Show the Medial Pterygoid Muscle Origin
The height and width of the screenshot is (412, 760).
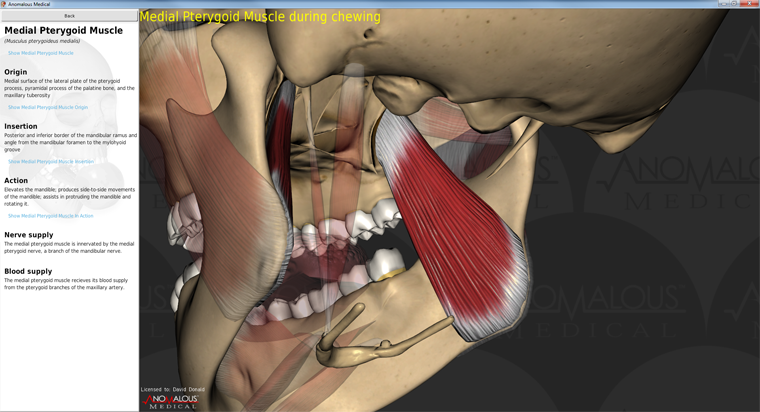[48, 107]
